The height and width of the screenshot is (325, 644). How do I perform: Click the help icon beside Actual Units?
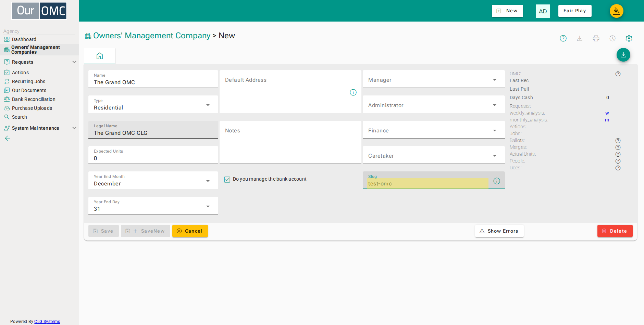[x=618, y=154]
